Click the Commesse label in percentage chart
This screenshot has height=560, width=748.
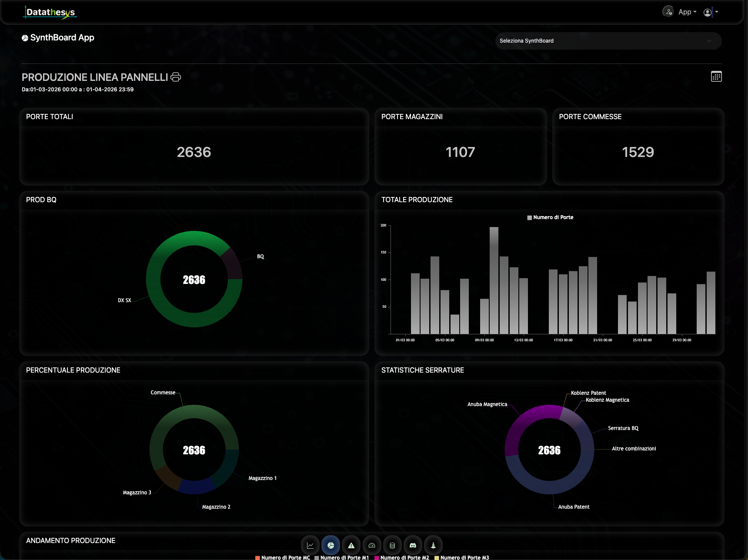coord(163,393)
